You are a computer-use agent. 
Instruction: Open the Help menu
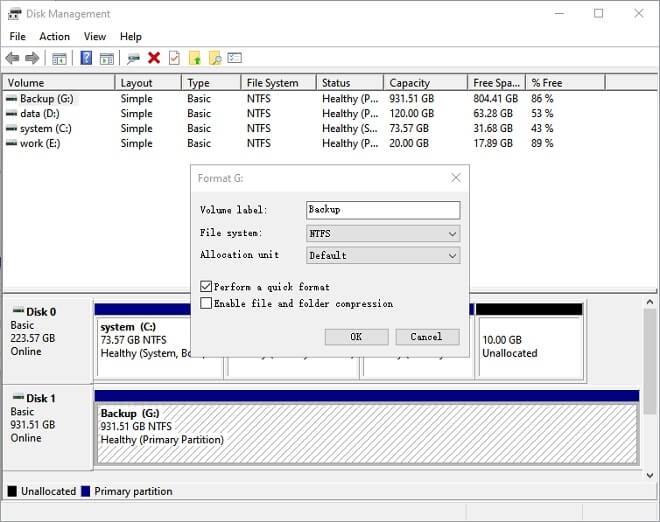(x=130, y=37)
